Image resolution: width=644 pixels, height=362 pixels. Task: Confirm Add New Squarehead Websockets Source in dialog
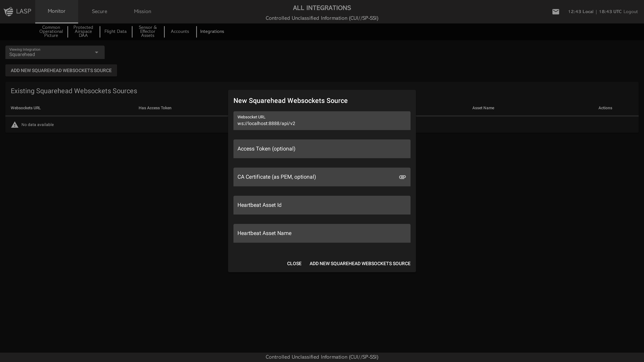pyautogui.click(x=360, y=264)
